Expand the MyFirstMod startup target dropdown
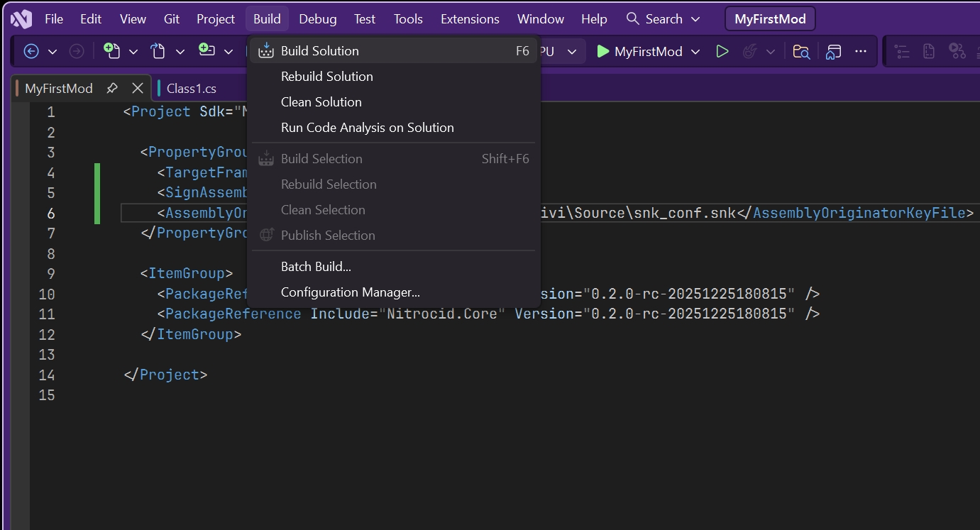The height and width of the screenshot is (530, 980). [x=695, y=51]
